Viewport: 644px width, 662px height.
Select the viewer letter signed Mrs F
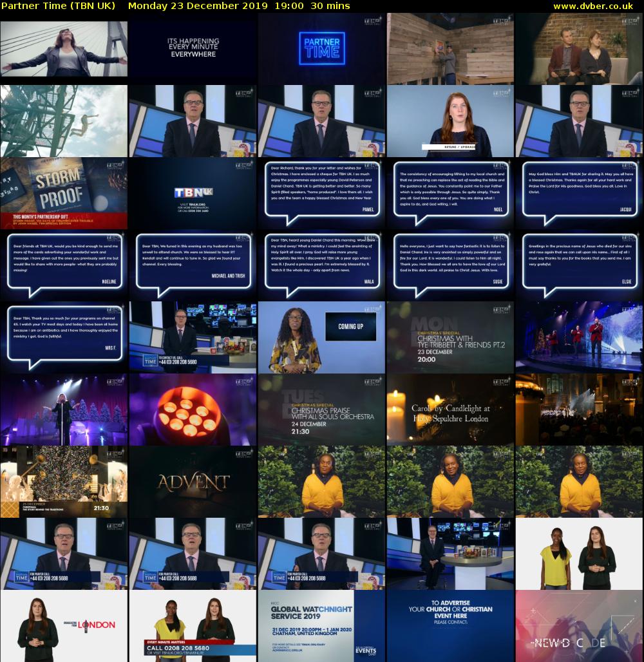pos(64,337)
